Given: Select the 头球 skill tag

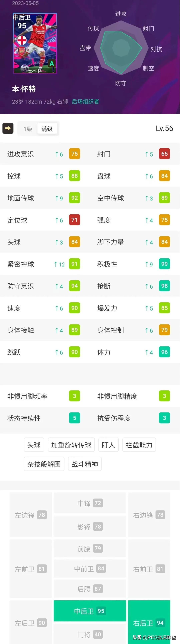Looking at the screenshot, I should [x=34, y=445].
